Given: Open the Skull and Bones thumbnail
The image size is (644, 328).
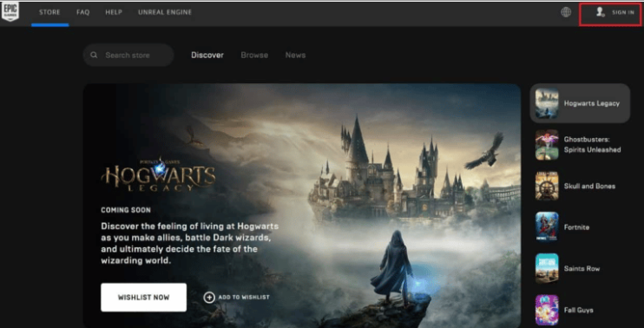Looking at the screenshot, I should tap(547, 186).
